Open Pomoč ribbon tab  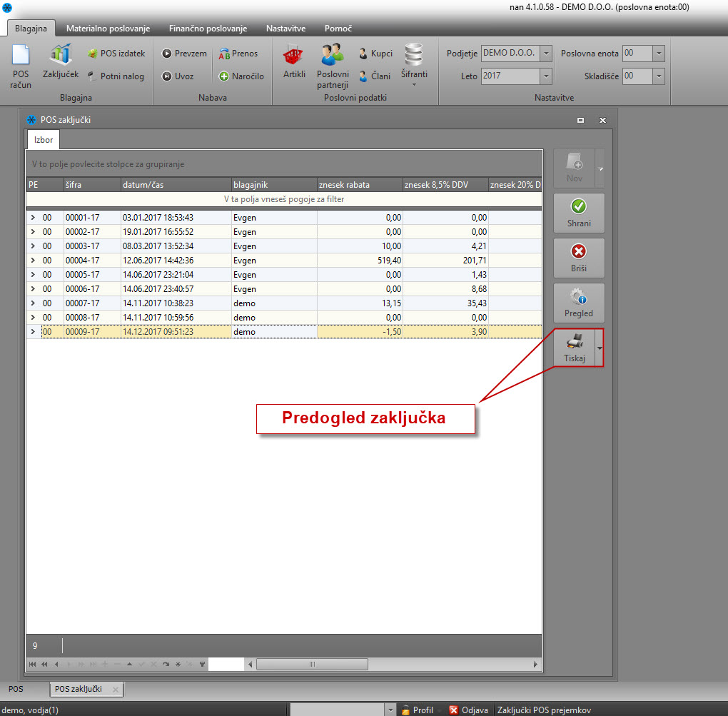click(x=338, y=29)
